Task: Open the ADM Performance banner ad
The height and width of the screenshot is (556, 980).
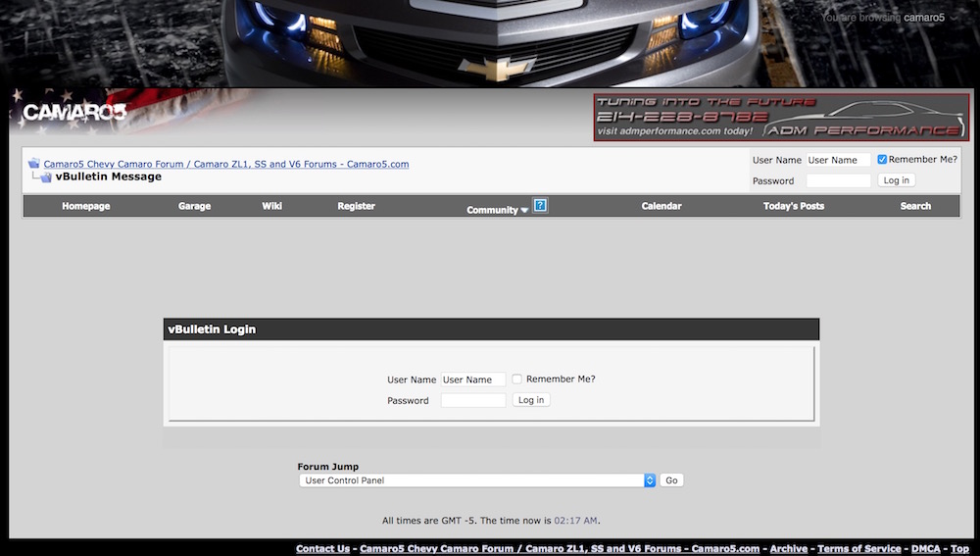Action: 781,117
